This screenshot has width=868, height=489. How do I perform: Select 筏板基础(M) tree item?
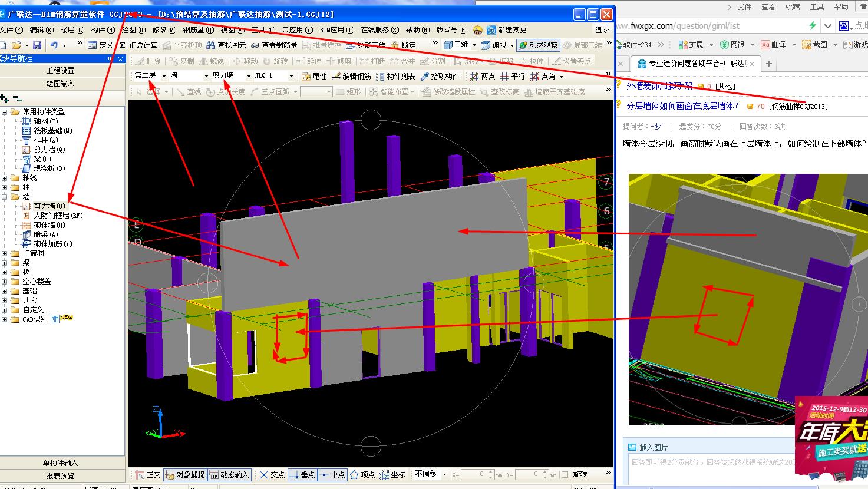coord(53,131)
